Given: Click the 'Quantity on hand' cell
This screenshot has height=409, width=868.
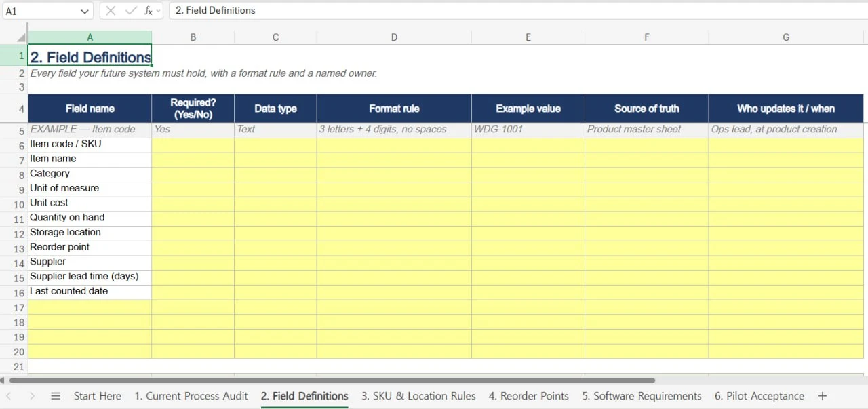Looking at the screenshot, I should [90, 218].
